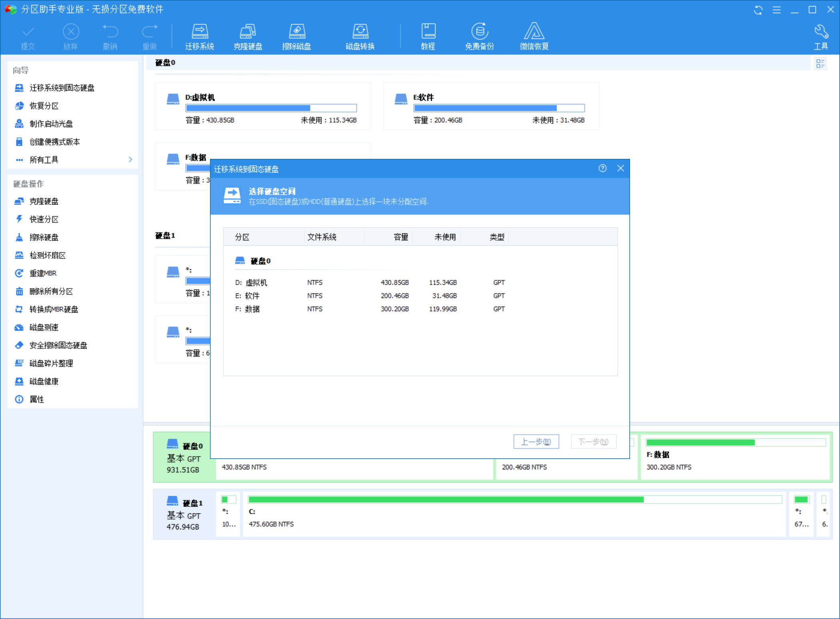Open the 磁盘转换 tool
This screenshot has height=619, width=840.
pos(360,36)
